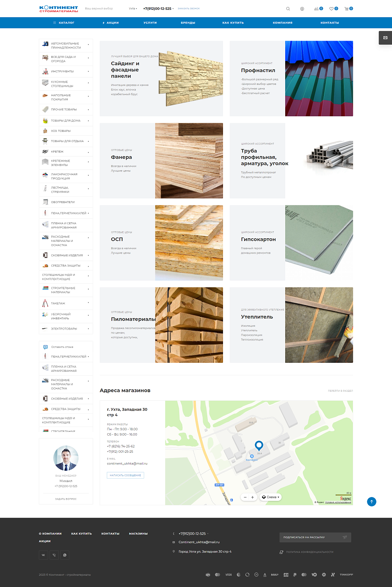
Task: Open the Гипсокартон banner
Action: point(291,243)
